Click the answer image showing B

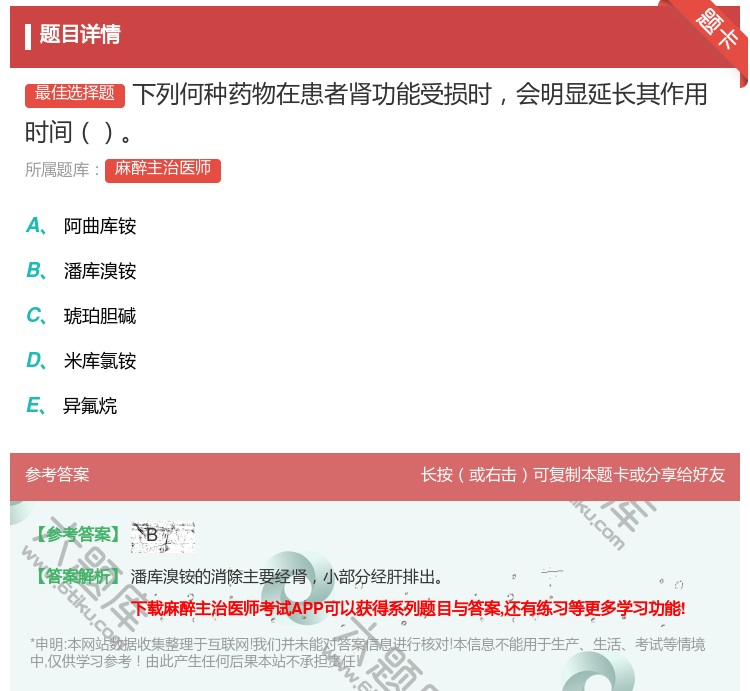(163, 537)
